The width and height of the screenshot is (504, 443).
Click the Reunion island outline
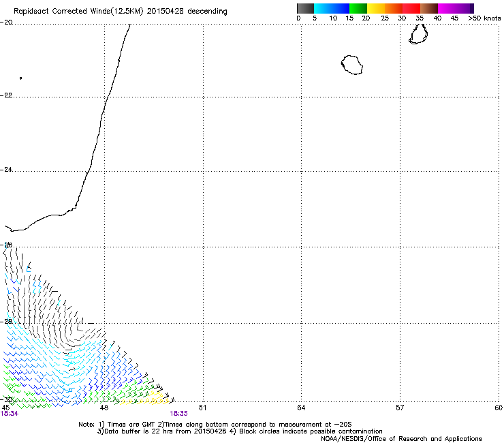(351, 65)
